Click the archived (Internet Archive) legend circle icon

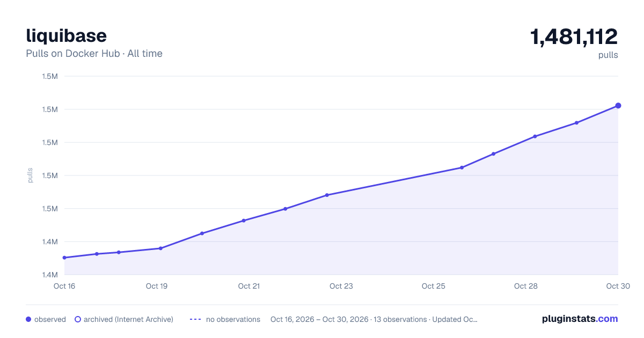[x=78, y=319]
